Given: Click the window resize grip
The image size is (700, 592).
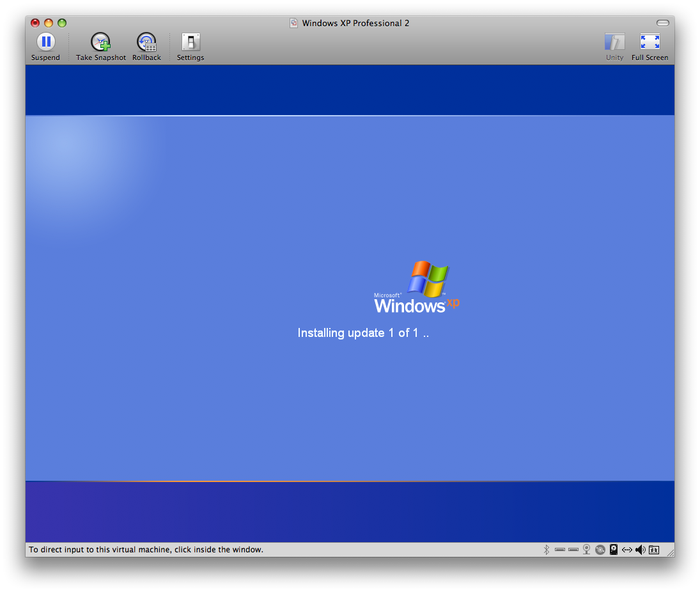Looking at the screenshot, I should tap(671, 553).
